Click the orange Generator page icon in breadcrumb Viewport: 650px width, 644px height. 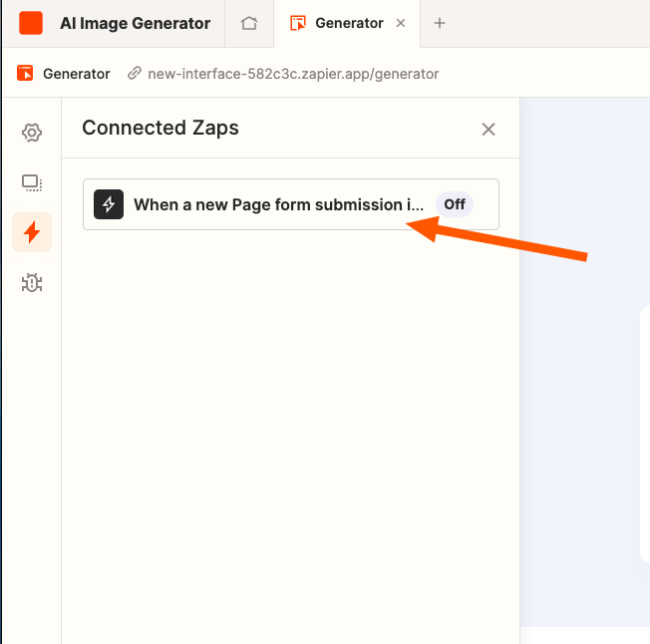(x=25, y=74)
